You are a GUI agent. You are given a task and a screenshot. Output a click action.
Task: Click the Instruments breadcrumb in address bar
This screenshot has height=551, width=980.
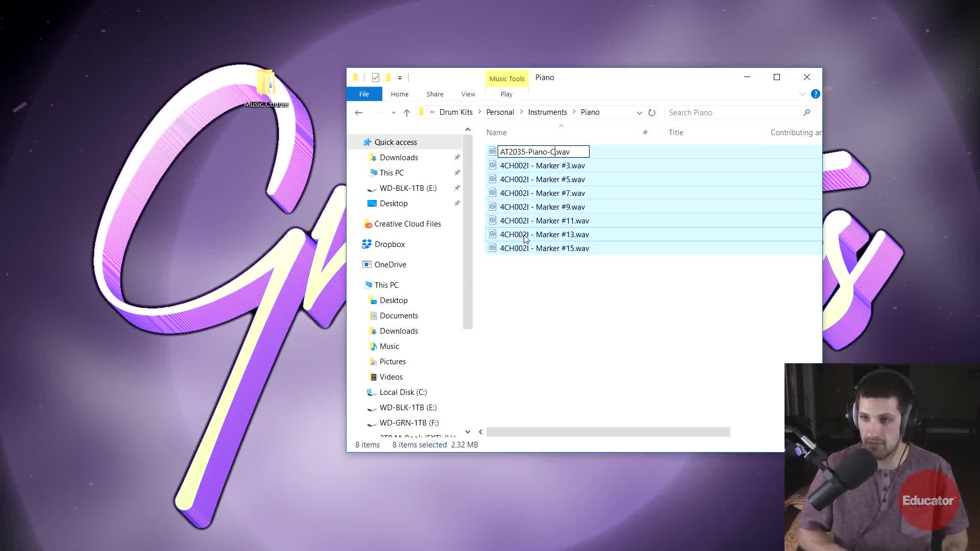click(547, 112)
